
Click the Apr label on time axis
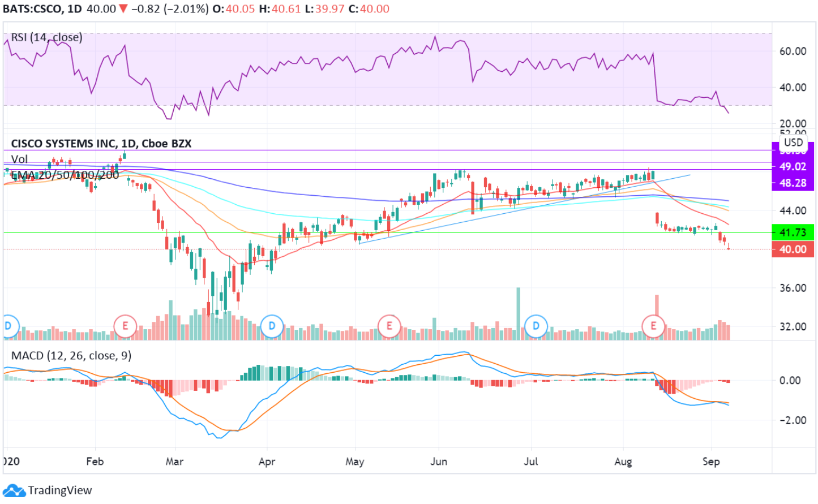(x=267, y=461)
